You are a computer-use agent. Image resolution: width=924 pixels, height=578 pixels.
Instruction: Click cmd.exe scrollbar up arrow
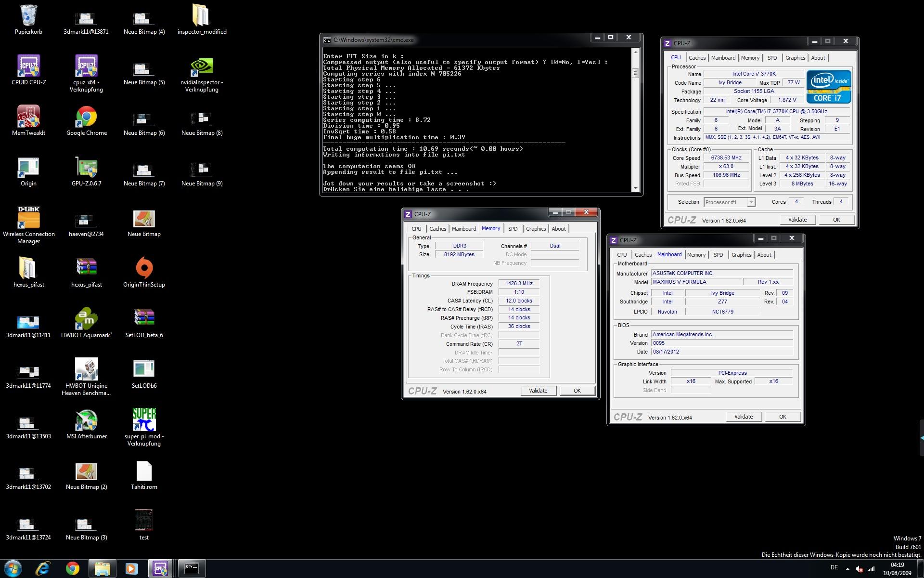point(635,52)
